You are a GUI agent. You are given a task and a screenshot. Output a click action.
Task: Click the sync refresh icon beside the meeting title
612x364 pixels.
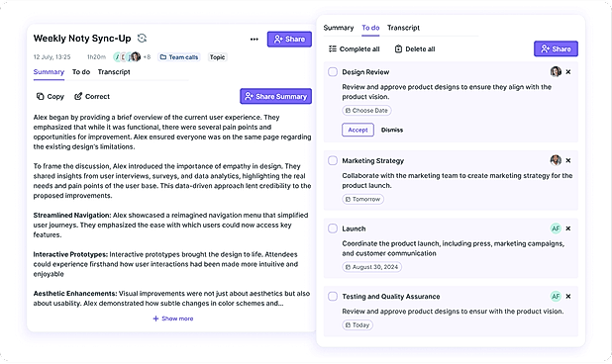pos(142,39)
